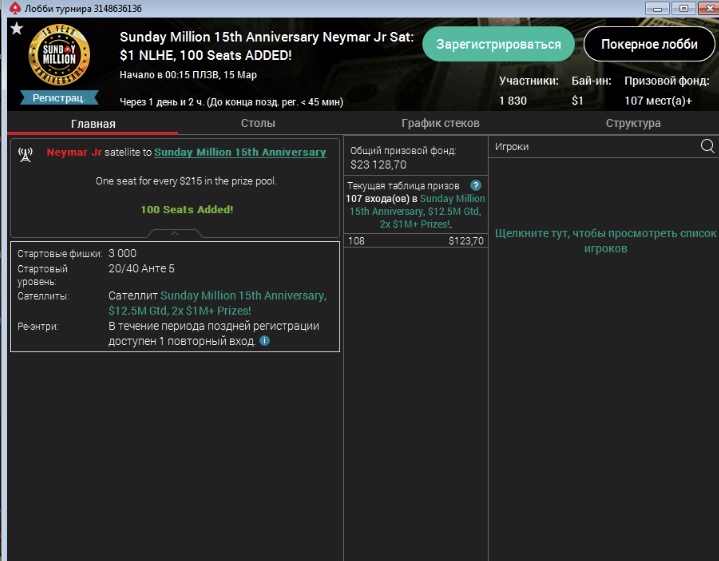The height and width of the screenshot is (561, 719).
Task: Click the PokerStars spade icon in the title bar
Action: 15,8
